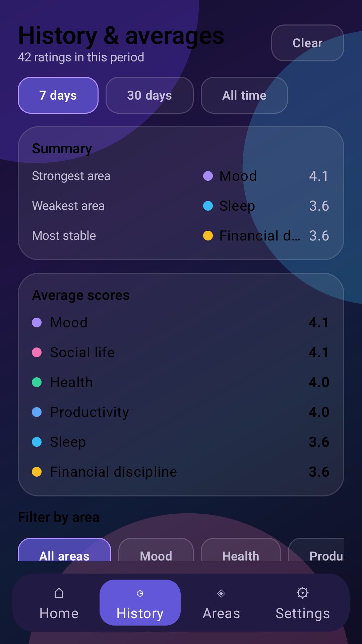Select the partially visible Productivity filter chip
Image resolution: width=362 pixels, height=644 pixels.
coord(316,550)
